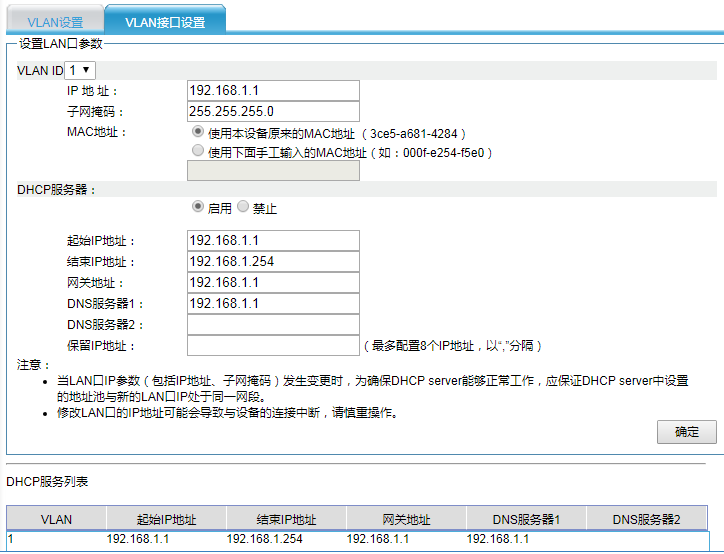The width and height of the screenshot is (724, 554).
Task: Click the DNS服务器1 input field
Action: coord(273,303)
